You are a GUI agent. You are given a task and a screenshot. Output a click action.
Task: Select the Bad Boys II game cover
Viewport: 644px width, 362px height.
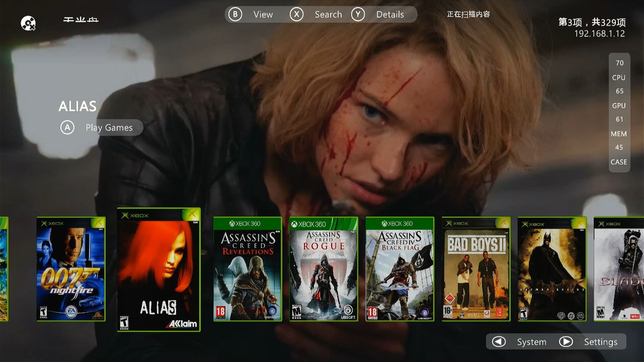click(x=476, y=269)
